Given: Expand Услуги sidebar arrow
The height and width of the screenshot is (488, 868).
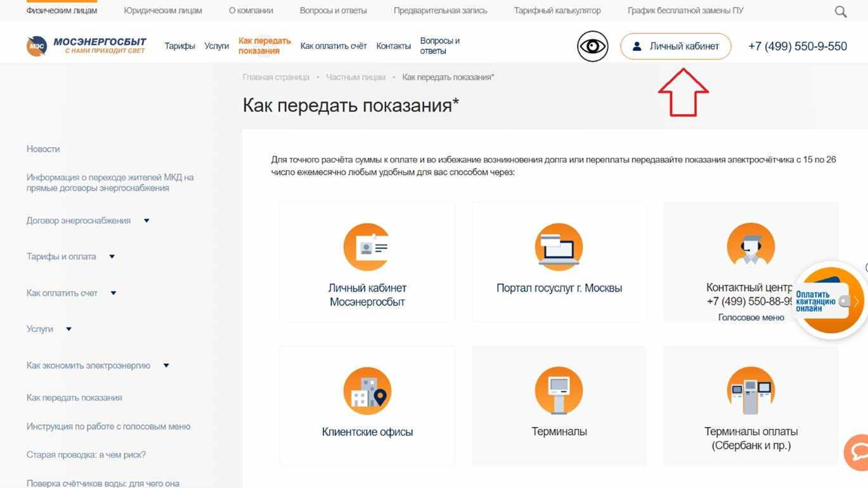Looking at the screenshot, I should (x=68, y=329).
